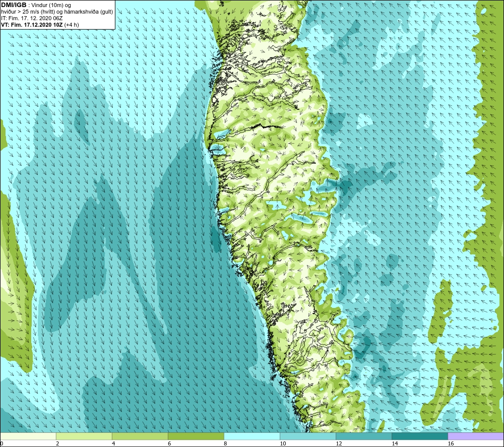Click the legend label '6'
The height and width of the screenshot is (447, 504).
point(169,444)
